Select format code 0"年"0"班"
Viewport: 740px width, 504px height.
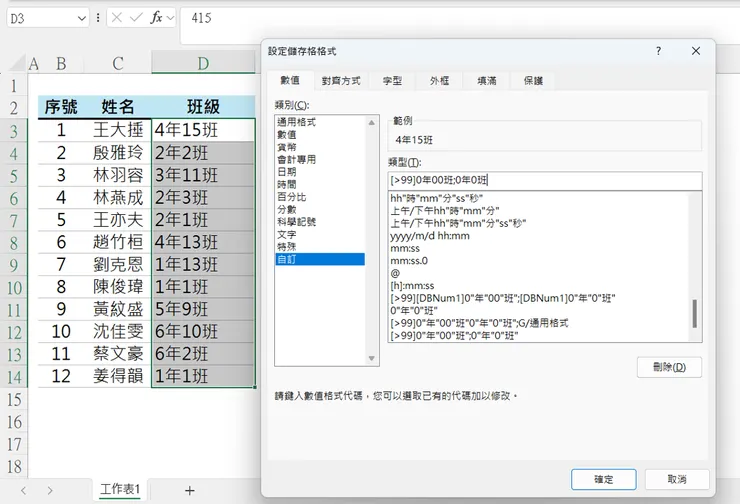pos(414,311)
